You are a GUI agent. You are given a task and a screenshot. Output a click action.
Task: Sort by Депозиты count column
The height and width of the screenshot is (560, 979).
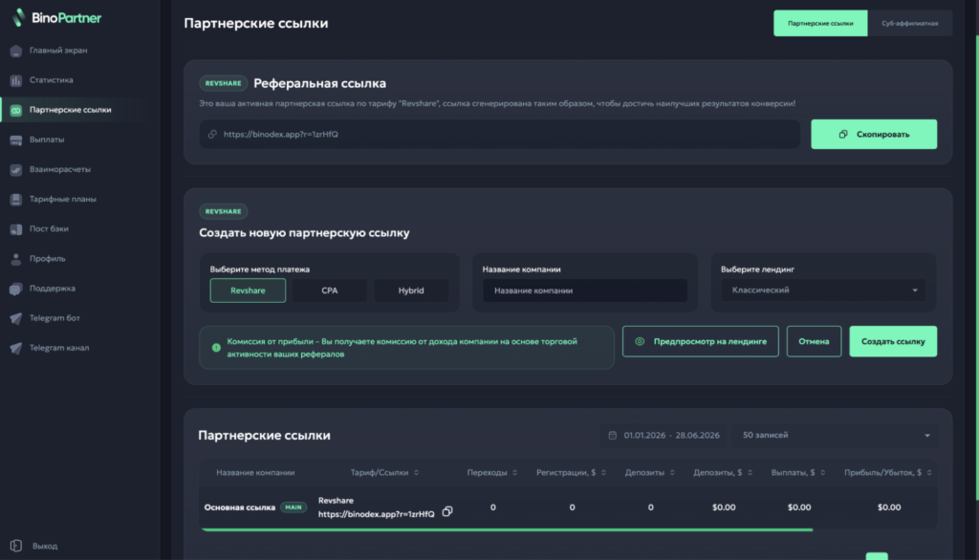[672, 473]
